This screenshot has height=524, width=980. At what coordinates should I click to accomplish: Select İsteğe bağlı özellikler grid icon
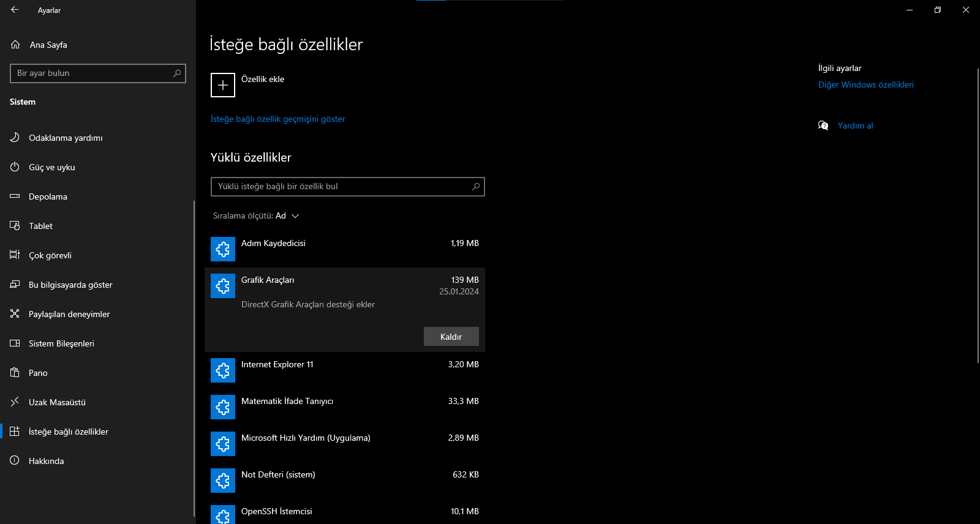point(15,431)
